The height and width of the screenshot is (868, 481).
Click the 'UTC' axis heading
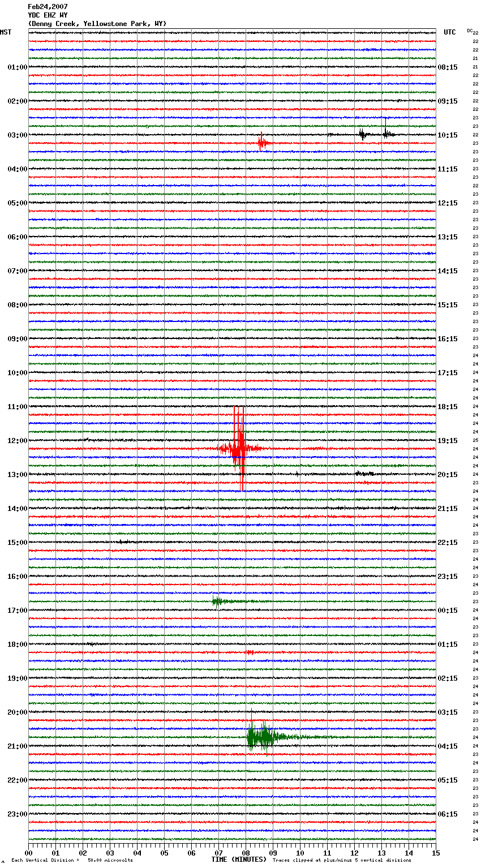pyautogui.click(x=450, y=32)
